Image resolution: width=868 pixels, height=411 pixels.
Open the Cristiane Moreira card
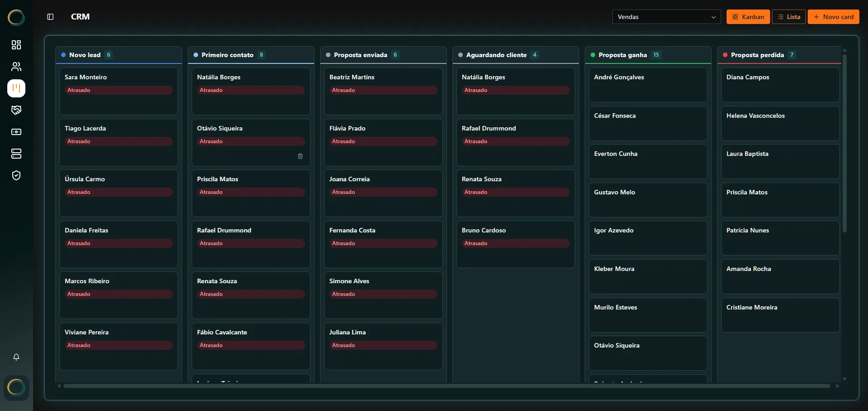pos(781,315)
